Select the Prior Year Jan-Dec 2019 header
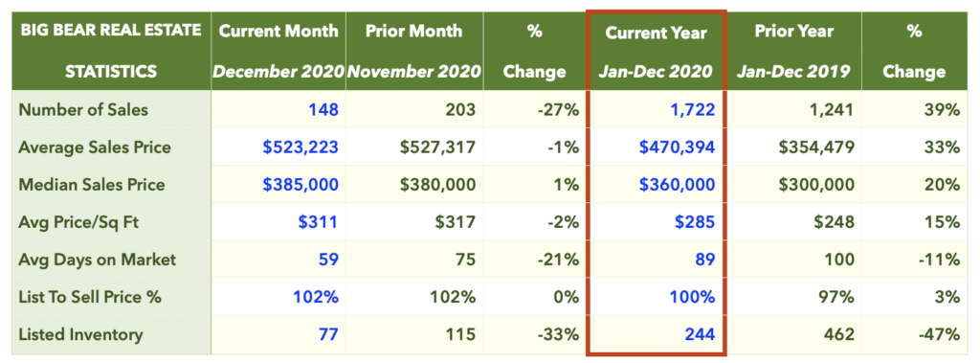980x363 pixels. click(x=793, y=50)
